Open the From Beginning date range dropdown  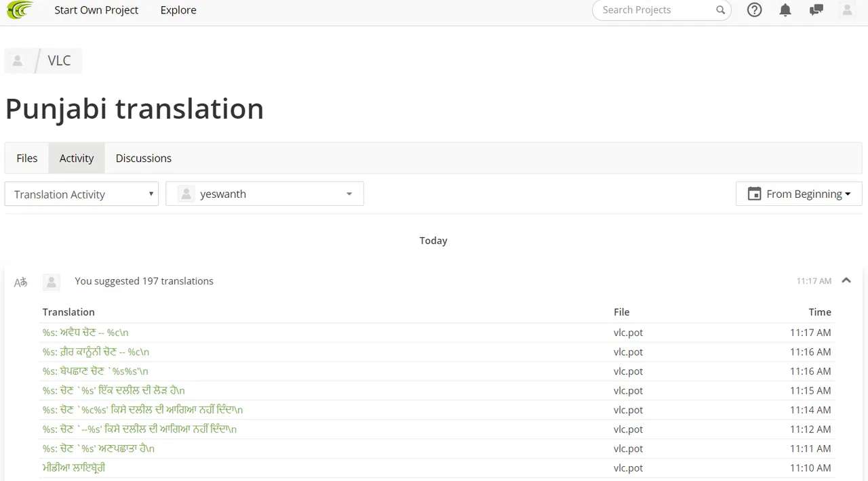pos(799,194)
